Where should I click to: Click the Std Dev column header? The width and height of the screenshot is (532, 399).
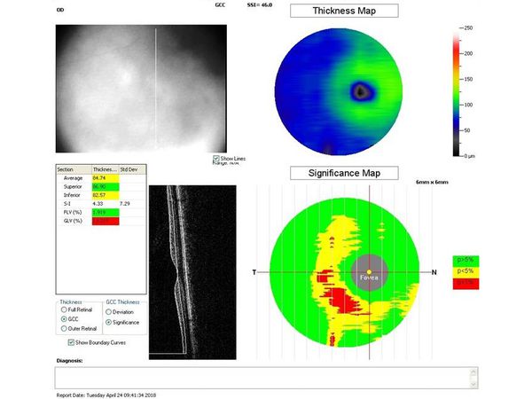point(129,168)
